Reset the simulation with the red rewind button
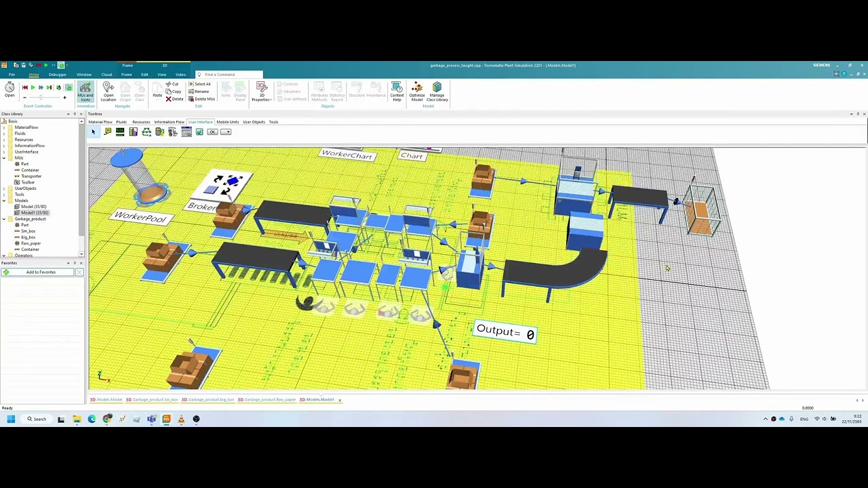The height and width of the screenshot is (488, 868). click(x=24, y=87)
